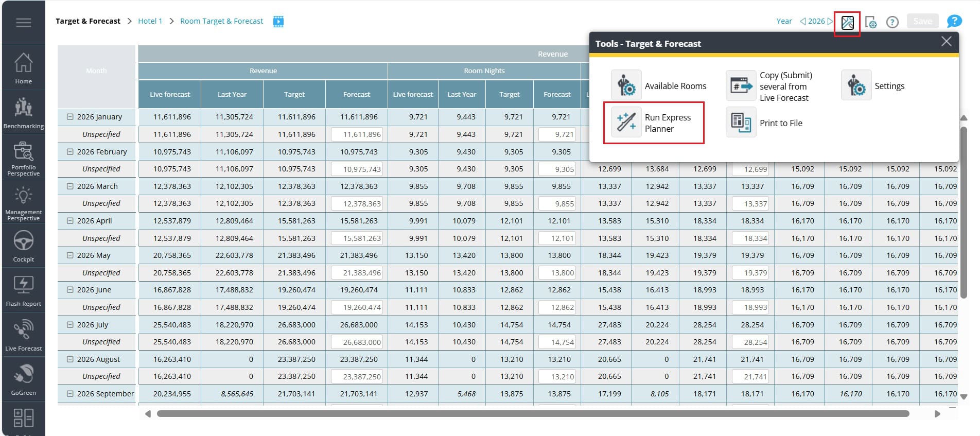
Task: Open the blue chat support bubble
Action: pyautogui.click(x=954, y=21)
